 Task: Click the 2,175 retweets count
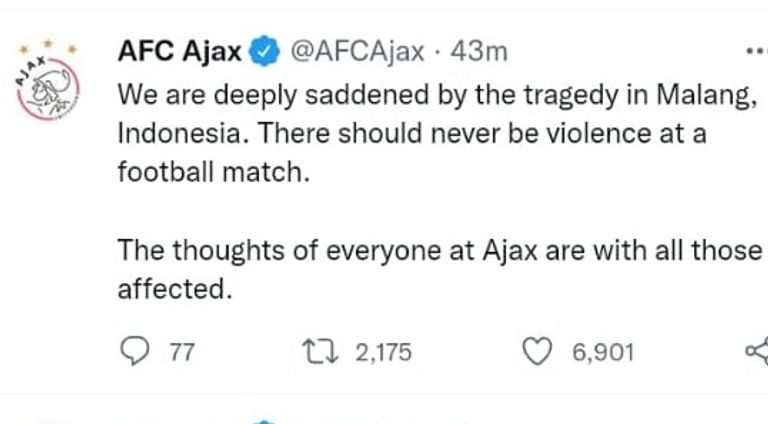click(384, 352)
